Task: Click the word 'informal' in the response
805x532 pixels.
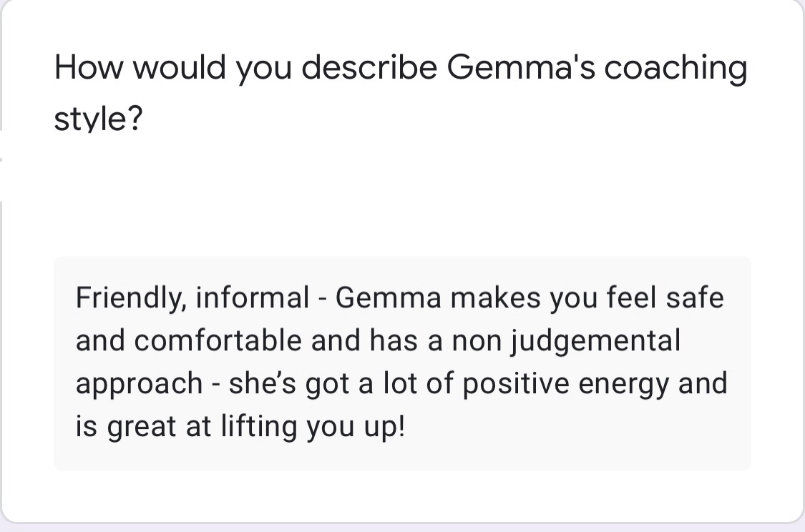Action: click(252, 297)
